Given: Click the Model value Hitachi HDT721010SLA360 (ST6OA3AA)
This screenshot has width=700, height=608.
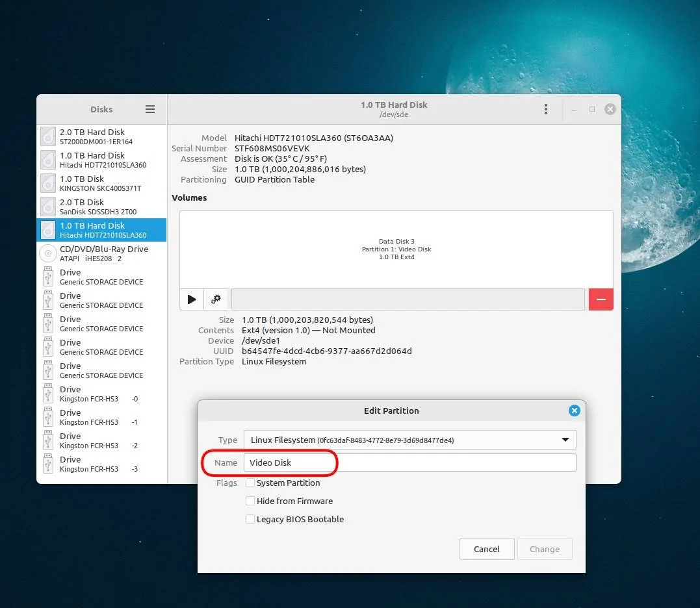Looking at the screenshot, I should [x=314, y=138].
